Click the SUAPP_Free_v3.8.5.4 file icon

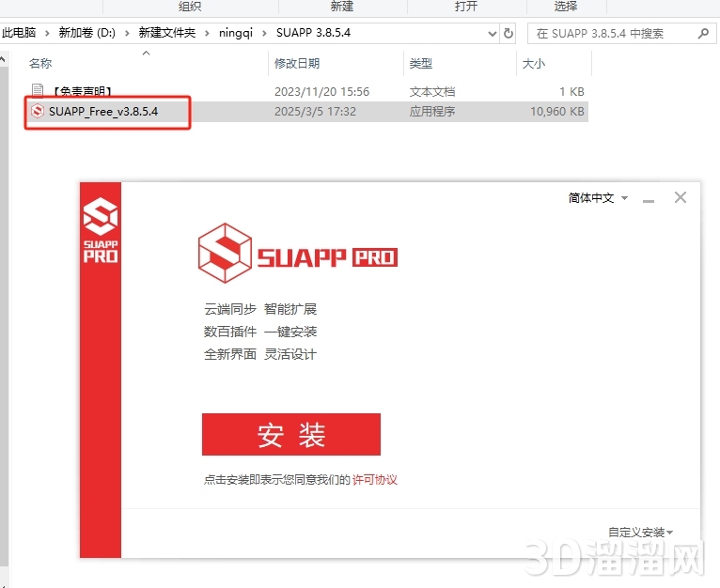(x=38, y=111)
